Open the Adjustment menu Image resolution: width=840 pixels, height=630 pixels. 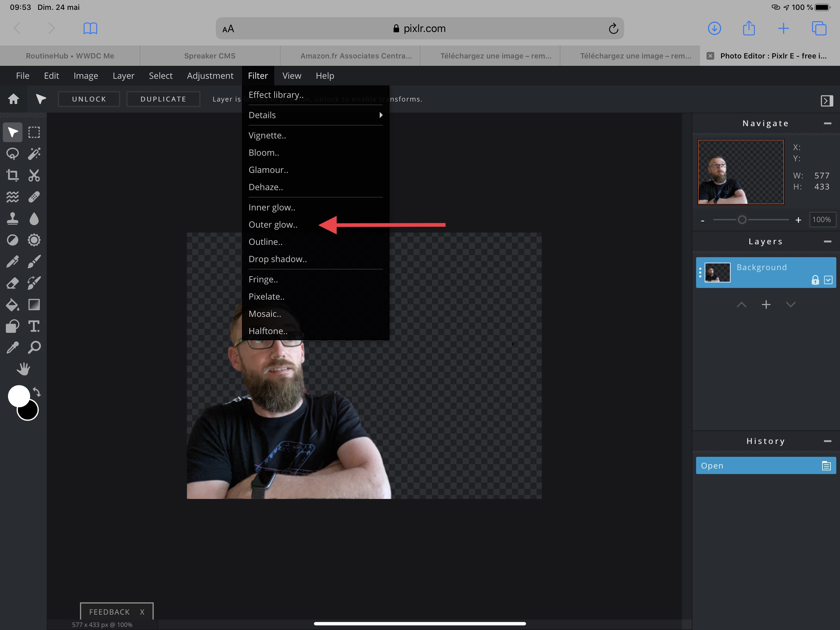point(210,76)
